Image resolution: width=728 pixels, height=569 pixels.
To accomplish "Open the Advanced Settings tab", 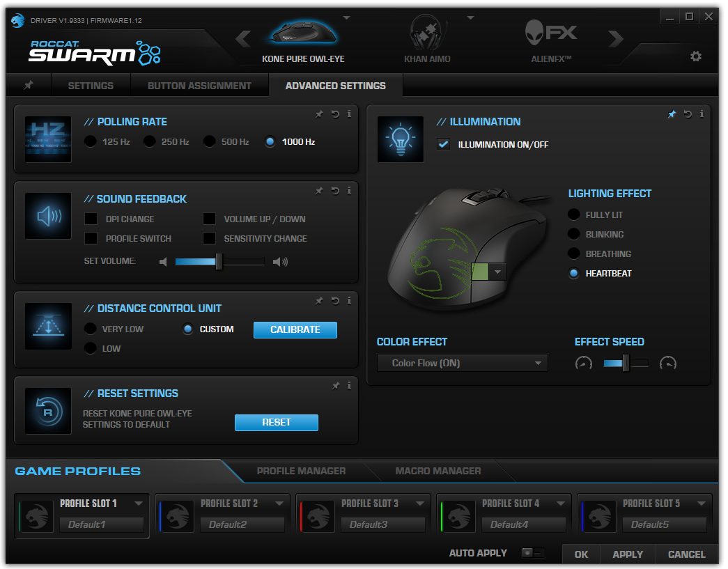I will coord(336,86).
